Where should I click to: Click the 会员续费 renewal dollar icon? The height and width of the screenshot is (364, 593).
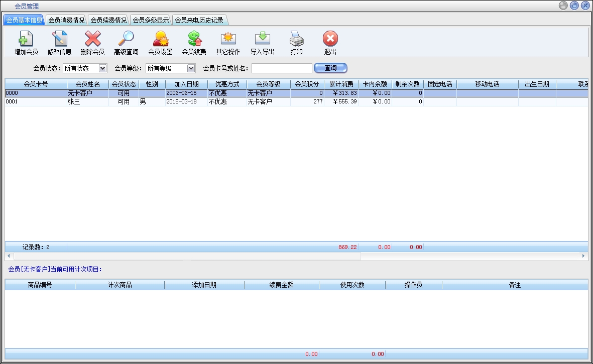194,39
